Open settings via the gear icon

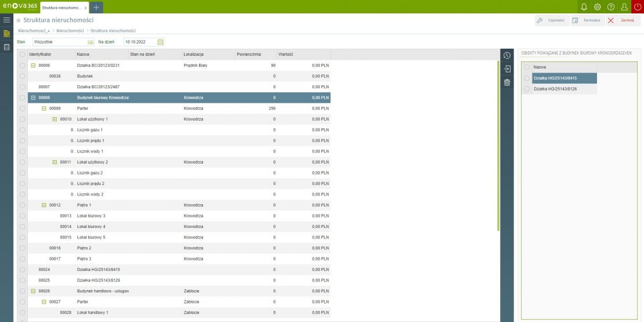click(597, 7)
